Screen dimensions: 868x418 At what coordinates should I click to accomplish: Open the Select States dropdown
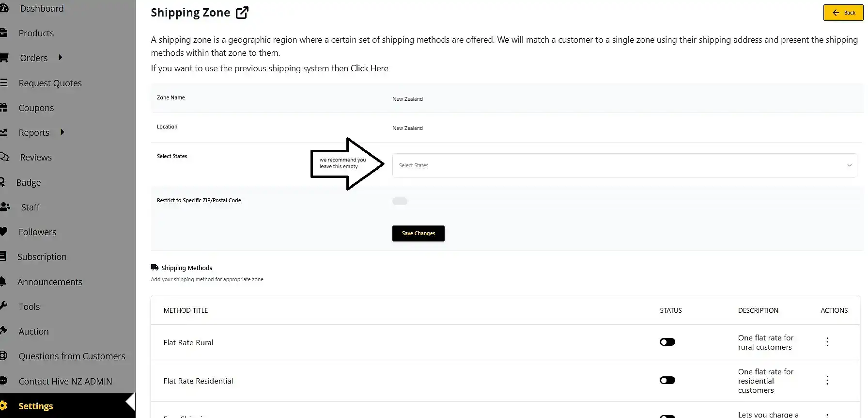coord(624,165)
